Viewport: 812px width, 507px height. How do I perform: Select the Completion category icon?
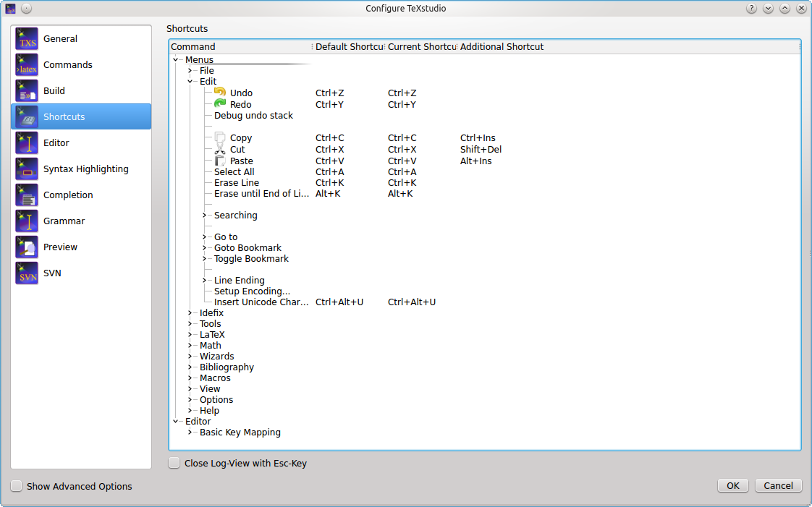click(x=27, y=195)
